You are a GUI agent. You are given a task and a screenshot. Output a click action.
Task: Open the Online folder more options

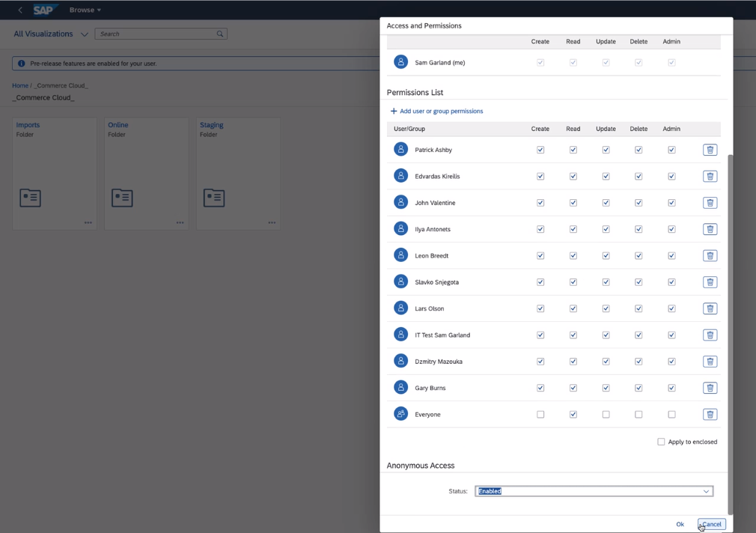click(180, 223)
